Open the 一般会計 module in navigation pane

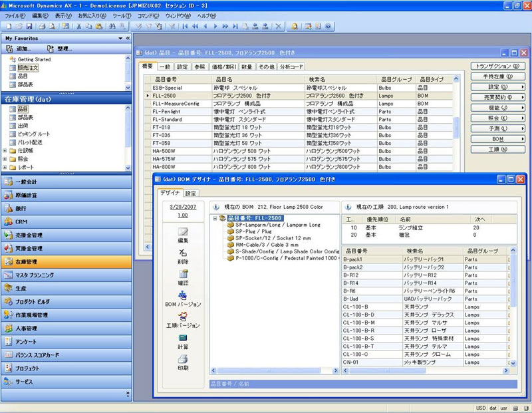pos(66,182)
